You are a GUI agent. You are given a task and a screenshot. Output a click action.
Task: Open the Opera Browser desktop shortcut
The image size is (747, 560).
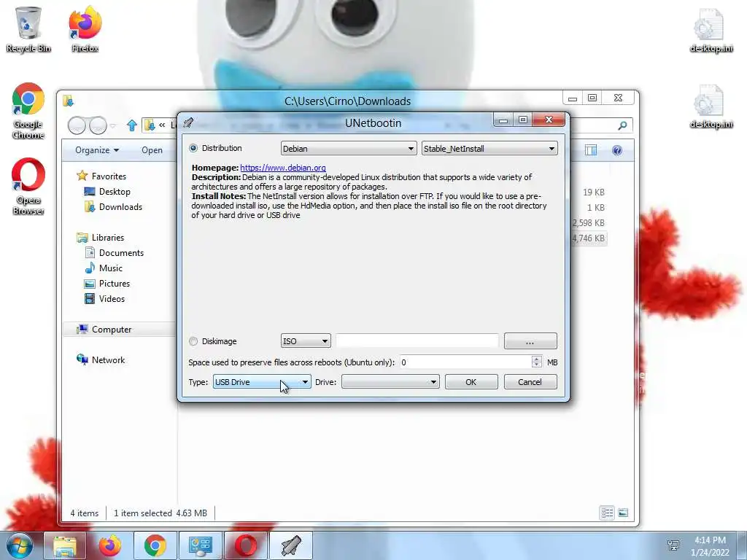[28, 187]
